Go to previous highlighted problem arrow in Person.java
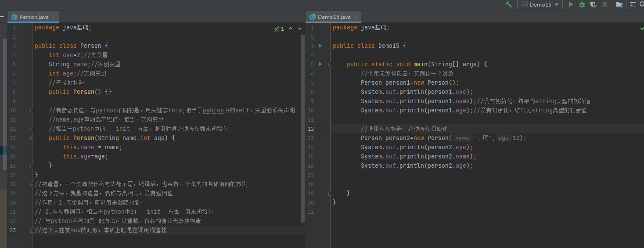This screenshot has width=644, height=248. pyautogui.click(x=290, y=29)
